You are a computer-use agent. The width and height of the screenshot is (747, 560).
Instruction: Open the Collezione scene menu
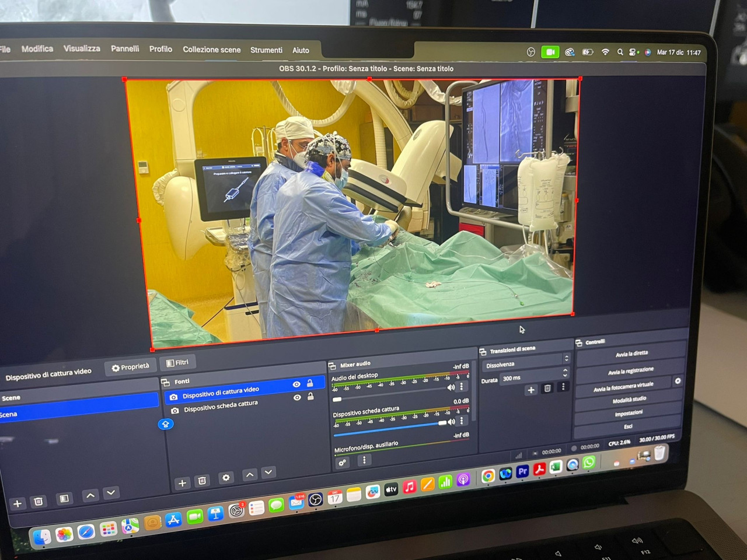click(x=212, y=50)
